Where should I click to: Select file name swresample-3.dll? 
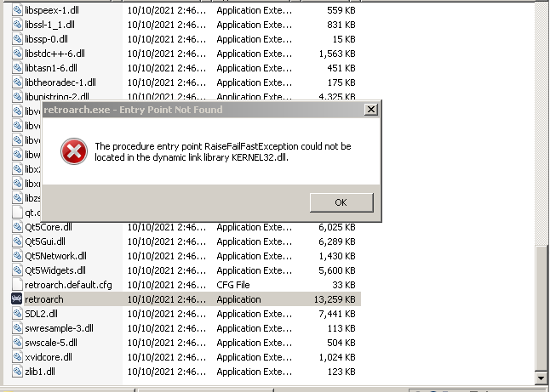[60, 328]
